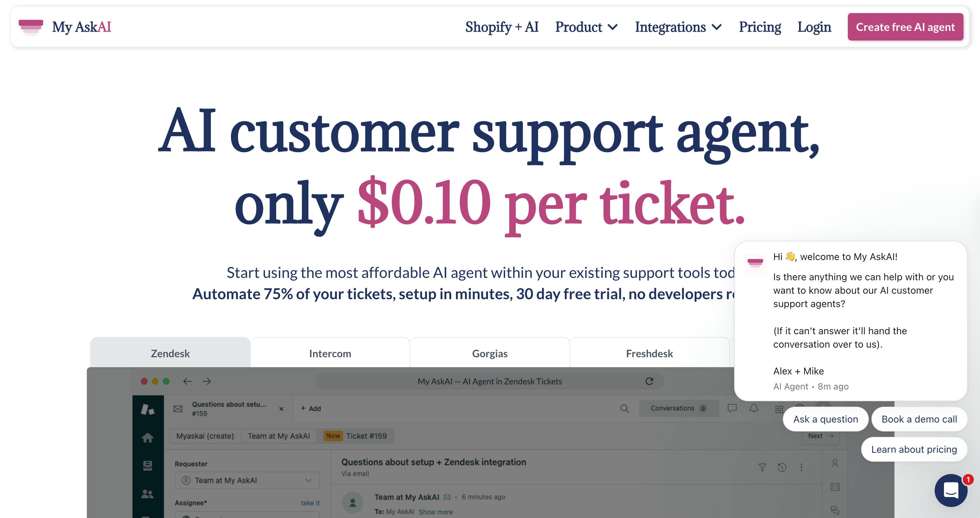Open the chat launcher bubble icon
The image size is (980, 518).
click(951, 490)
